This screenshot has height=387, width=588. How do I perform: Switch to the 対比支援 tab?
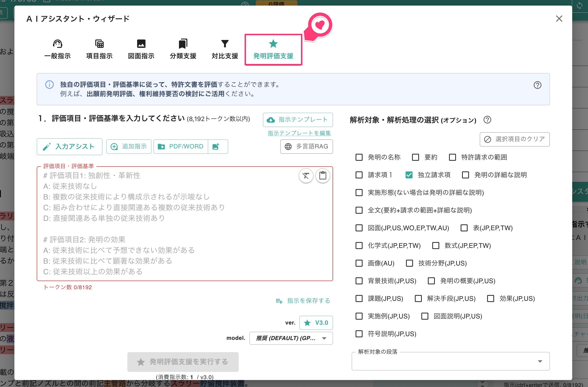pyautogui.click(x=225, y=50)
